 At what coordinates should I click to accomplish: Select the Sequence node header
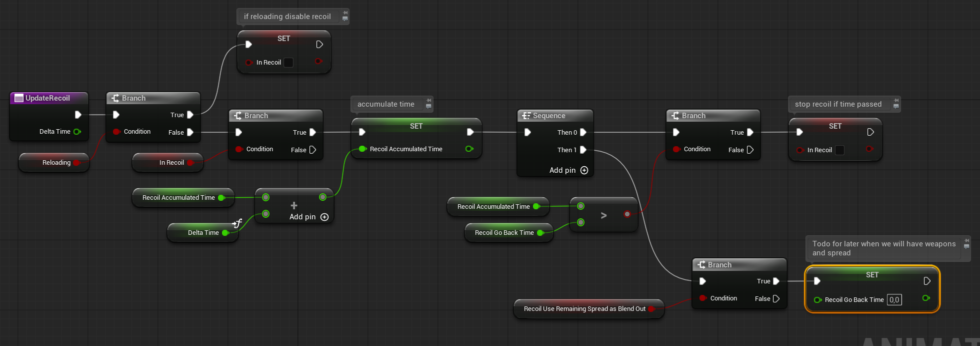tap(549, 116)
